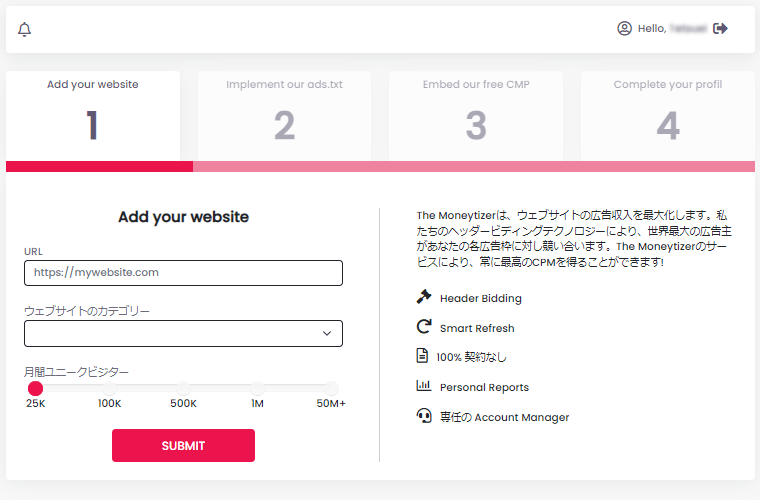Click the Account Manager headset icon

(x=424, y=416)
